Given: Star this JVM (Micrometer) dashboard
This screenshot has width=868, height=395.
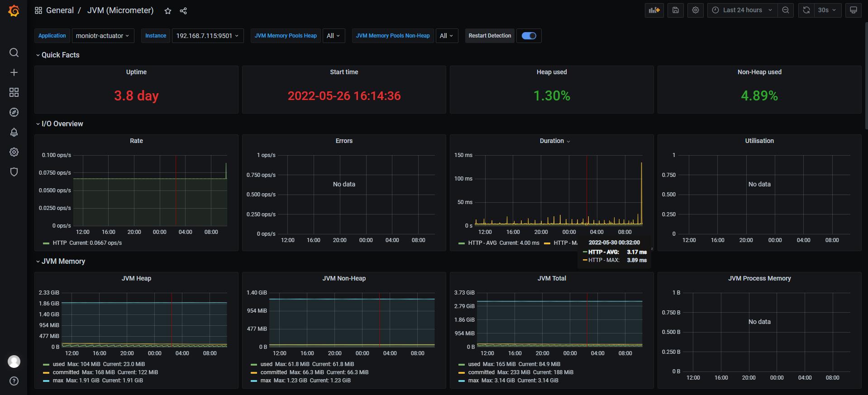Looking at the screenshot, I should point(168,11).
